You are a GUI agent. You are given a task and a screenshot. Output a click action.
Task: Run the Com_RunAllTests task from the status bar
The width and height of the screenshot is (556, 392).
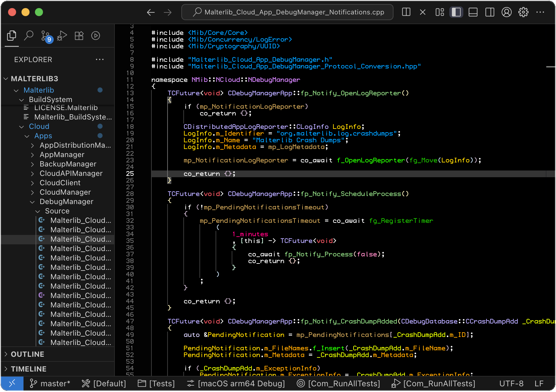click(338, 383)
